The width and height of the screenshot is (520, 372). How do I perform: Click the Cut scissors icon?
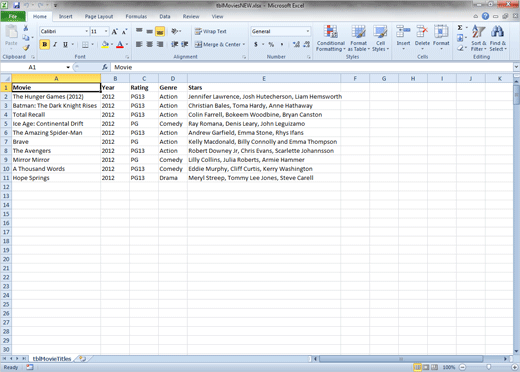pyautogui.click(x=26, y=28)
